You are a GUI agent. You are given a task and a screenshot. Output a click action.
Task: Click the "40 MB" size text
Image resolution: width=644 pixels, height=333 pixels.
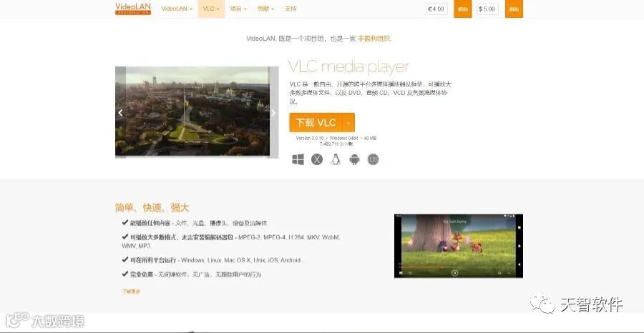point(370,138)
